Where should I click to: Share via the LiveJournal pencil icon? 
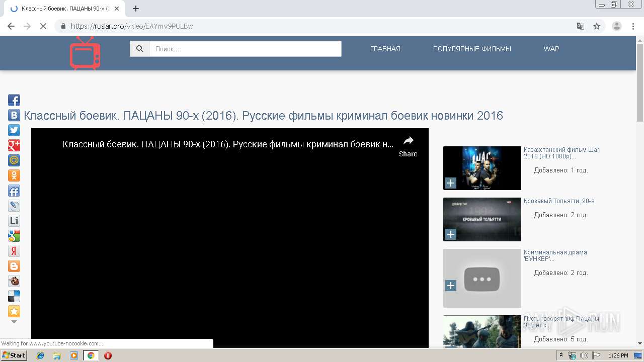tap(14, 206)
